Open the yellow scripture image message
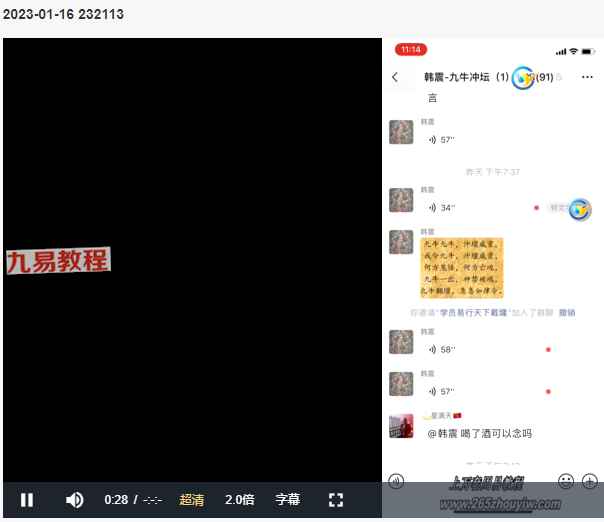604x522 pixels. 462,267
